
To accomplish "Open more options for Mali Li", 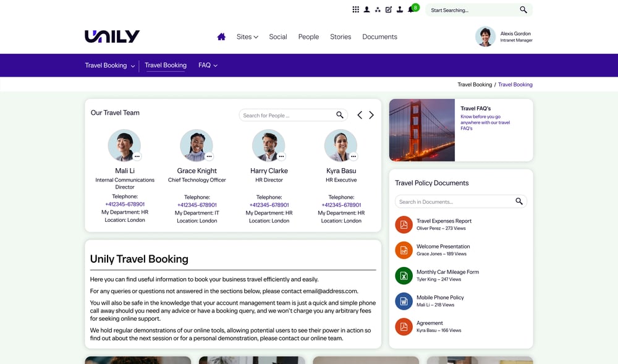I will pyautogui.click(x=137, y=156).
